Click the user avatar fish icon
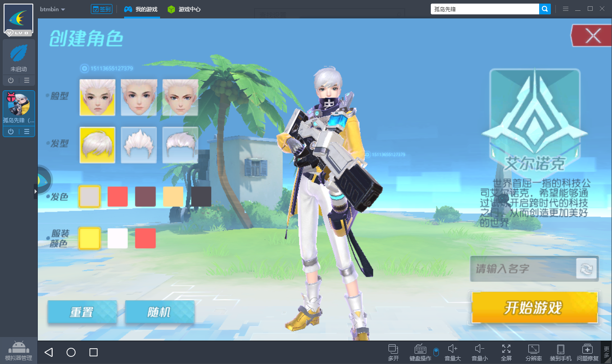 point(18,19)
